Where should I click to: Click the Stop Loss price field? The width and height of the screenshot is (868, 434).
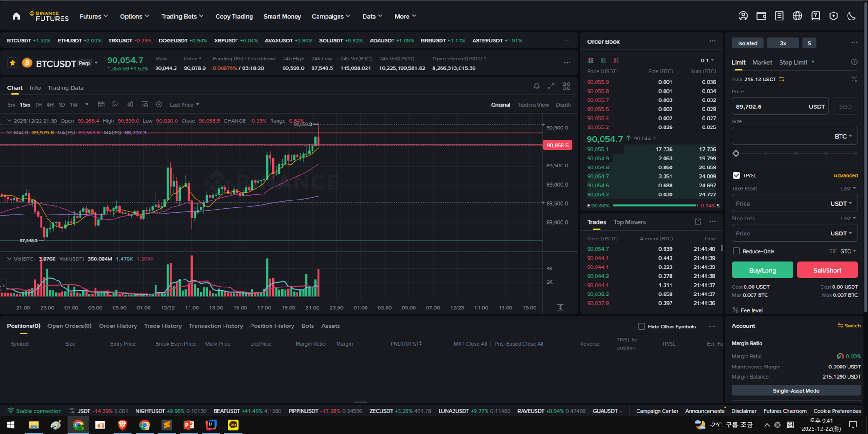tap(794, 233)
